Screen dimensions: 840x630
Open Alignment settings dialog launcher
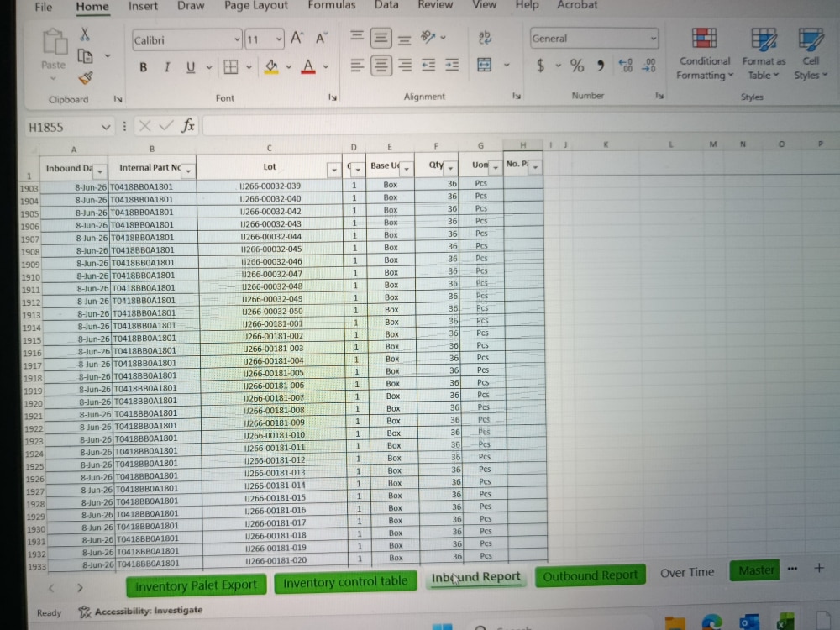click(x=517, y=96)
